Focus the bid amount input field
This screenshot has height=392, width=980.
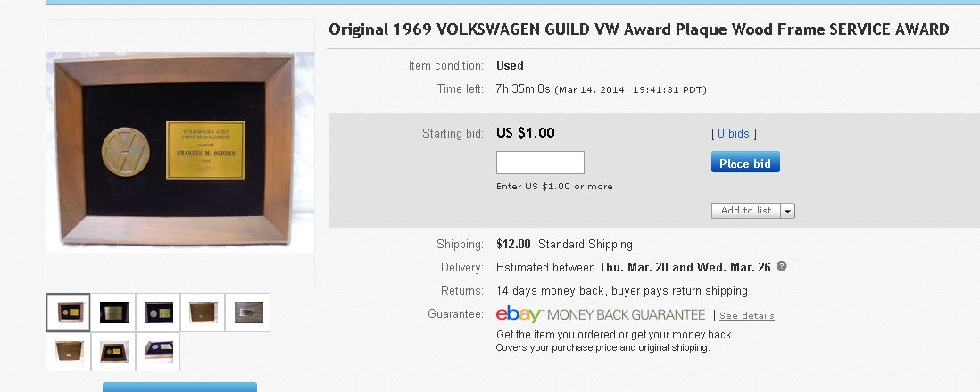(x=540, y=163)
